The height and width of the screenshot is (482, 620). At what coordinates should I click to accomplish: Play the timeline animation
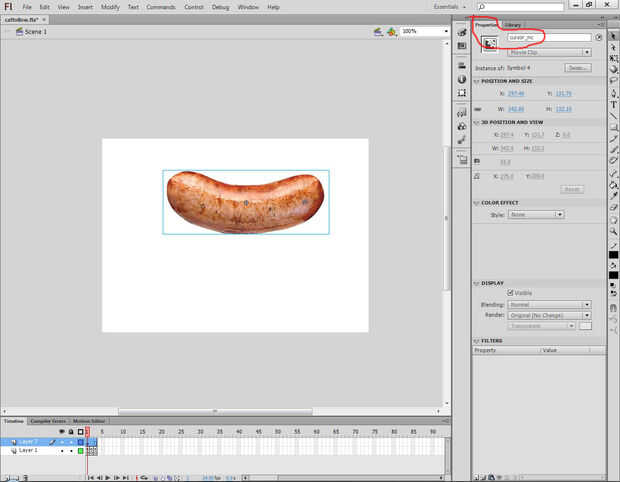[108, 478]
